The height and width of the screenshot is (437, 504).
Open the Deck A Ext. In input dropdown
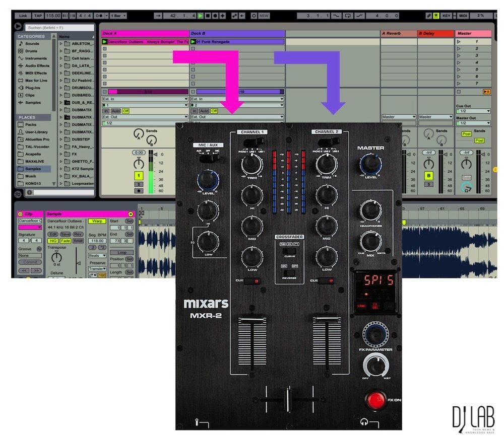pyautogui.click(x=145, y=99)
